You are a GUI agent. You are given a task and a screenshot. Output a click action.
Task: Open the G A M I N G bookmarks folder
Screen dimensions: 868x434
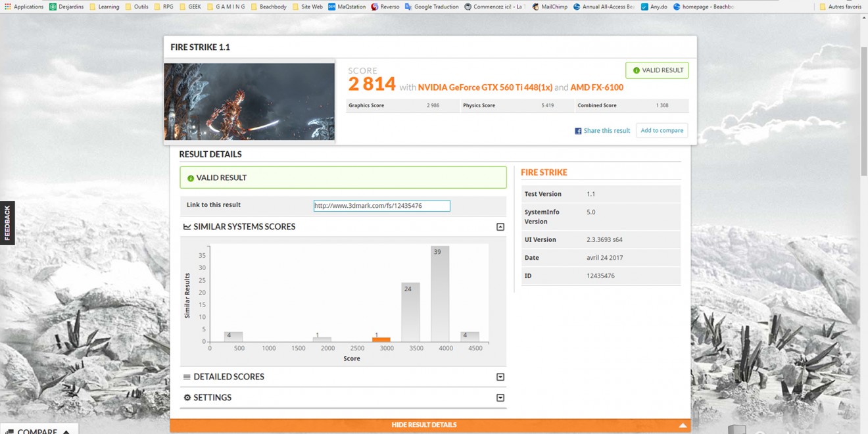pyautogui.click(x=226, y=7)
